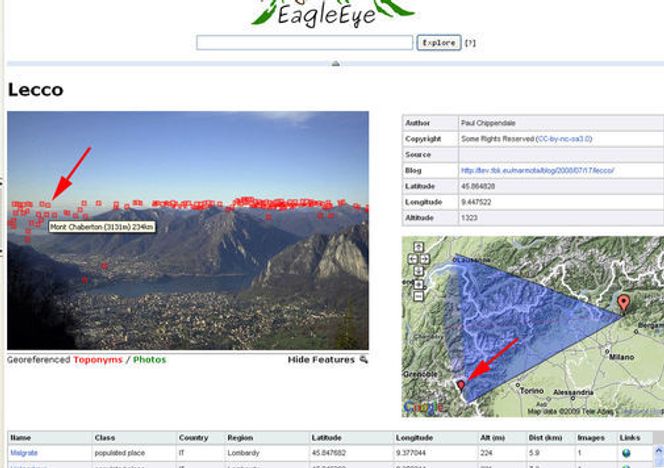Click the Google logo on the map
The width and height of the screenshot is (664, 468).
(423, 407)
